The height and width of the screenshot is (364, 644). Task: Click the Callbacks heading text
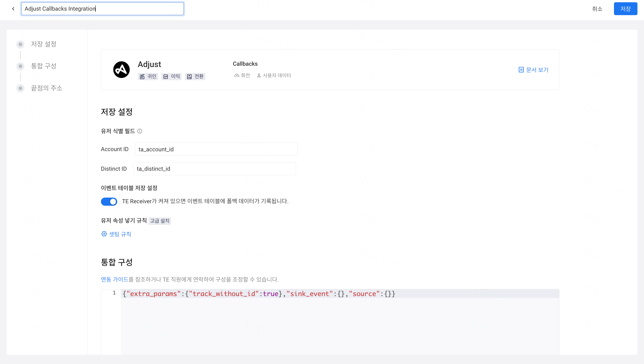coord(245,64)
